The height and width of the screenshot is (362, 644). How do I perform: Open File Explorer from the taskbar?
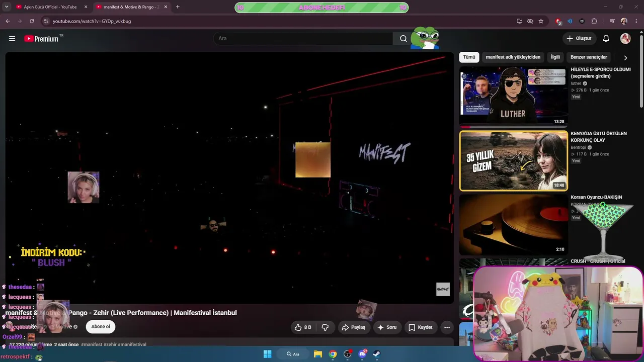click(x=318, y=354)
